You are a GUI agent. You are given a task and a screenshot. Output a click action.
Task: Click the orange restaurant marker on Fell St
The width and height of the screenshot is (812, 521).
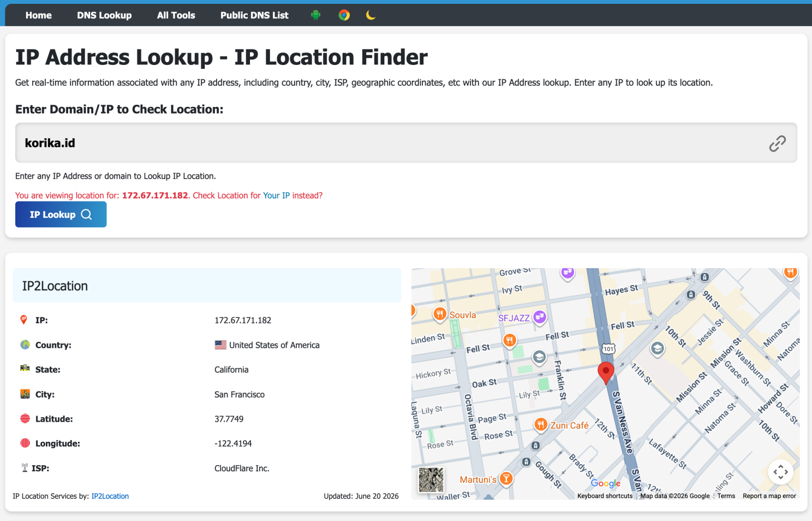click(x=509, y=341)
